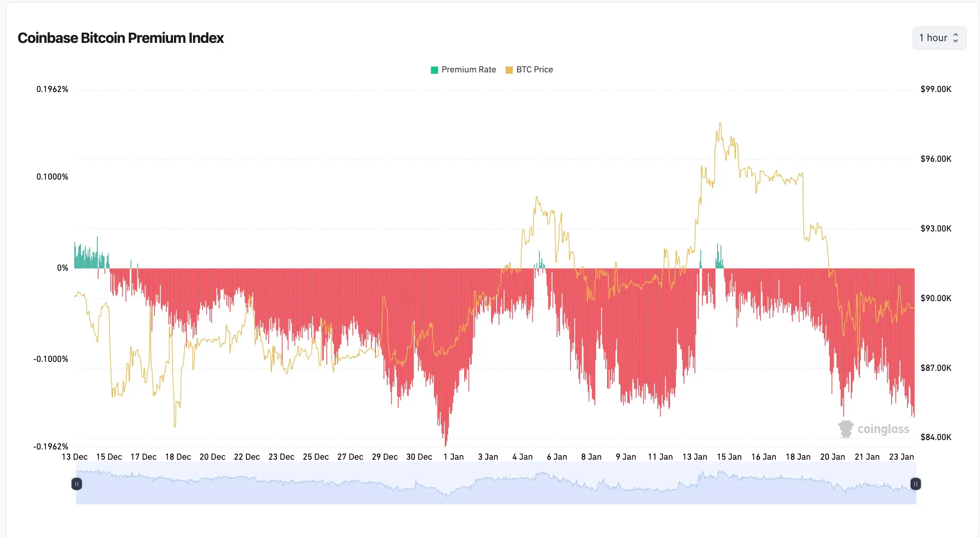Viewport: 980px width, 537px height.
Task: Expand the timeframe selector to change intervals
Action: point(939,38)
